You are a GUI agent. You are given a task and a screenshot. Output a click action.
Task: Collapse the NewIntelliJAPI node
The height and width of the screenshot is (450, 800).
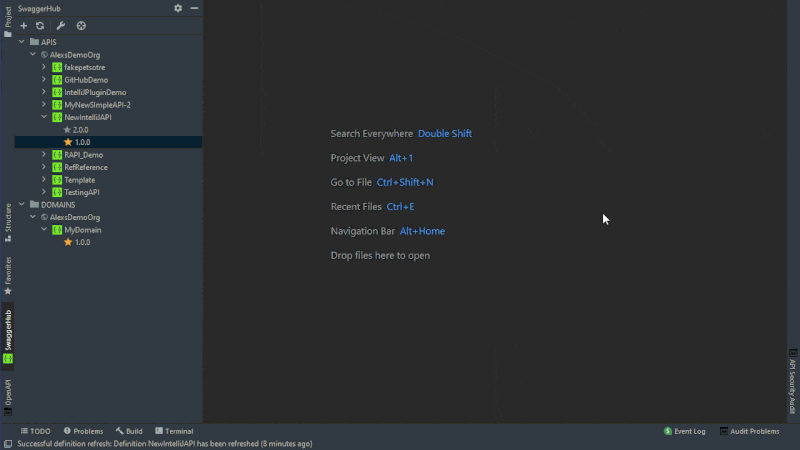[x=44, y=117]
